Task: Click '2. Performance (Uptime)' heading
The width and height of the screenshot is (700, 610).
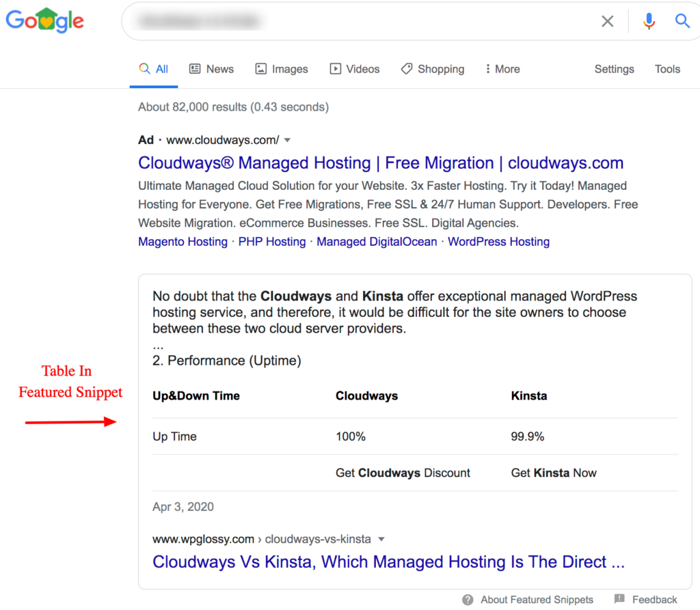Action: pyautogui.click(x=227, y=361)
